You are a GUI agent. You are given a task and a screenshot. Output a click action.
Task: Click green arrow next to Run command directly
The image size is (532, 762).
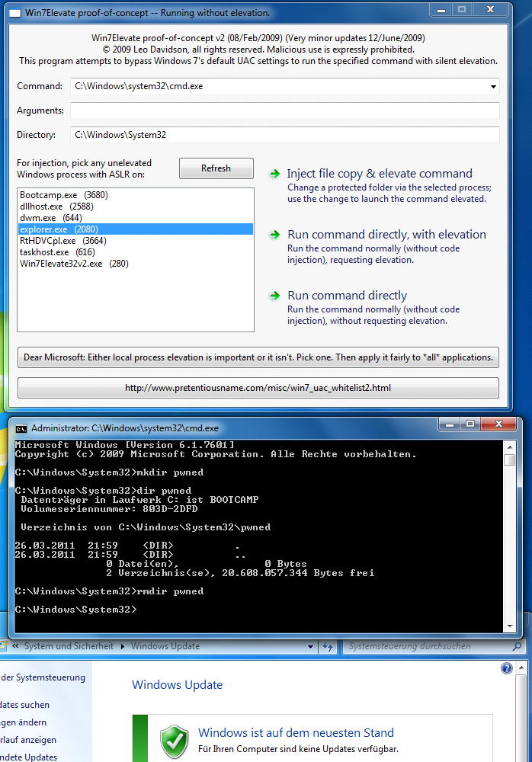click(274, 296)
